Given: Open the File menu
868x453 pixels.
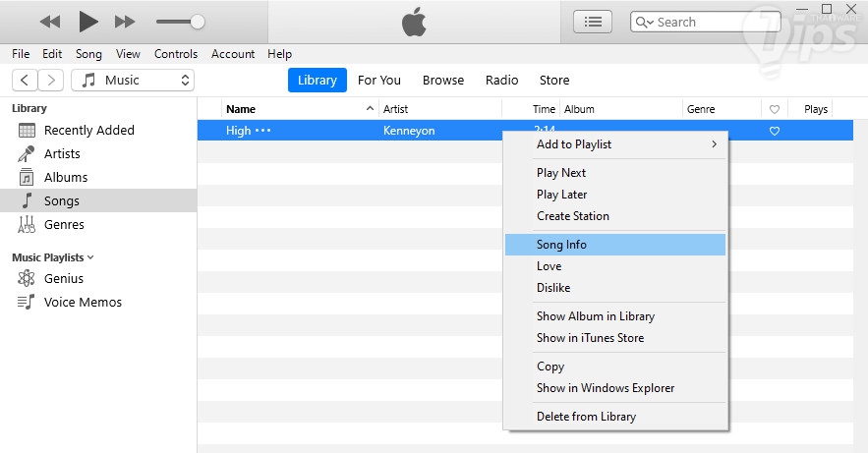Looking at the screenshot, I should click(x=21, y=54).
